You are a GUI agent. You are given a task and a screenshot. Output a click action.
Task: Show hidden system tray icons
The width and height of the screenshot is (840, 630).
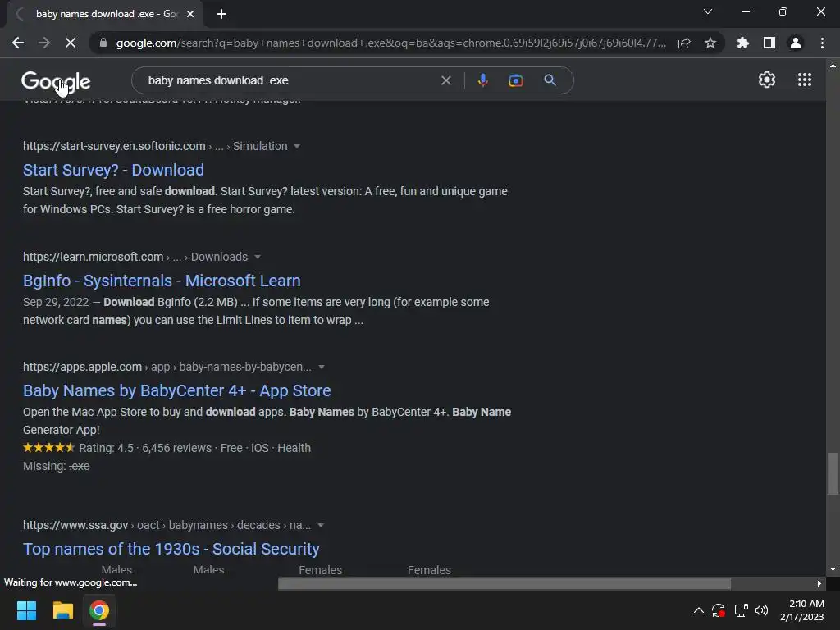699,610
